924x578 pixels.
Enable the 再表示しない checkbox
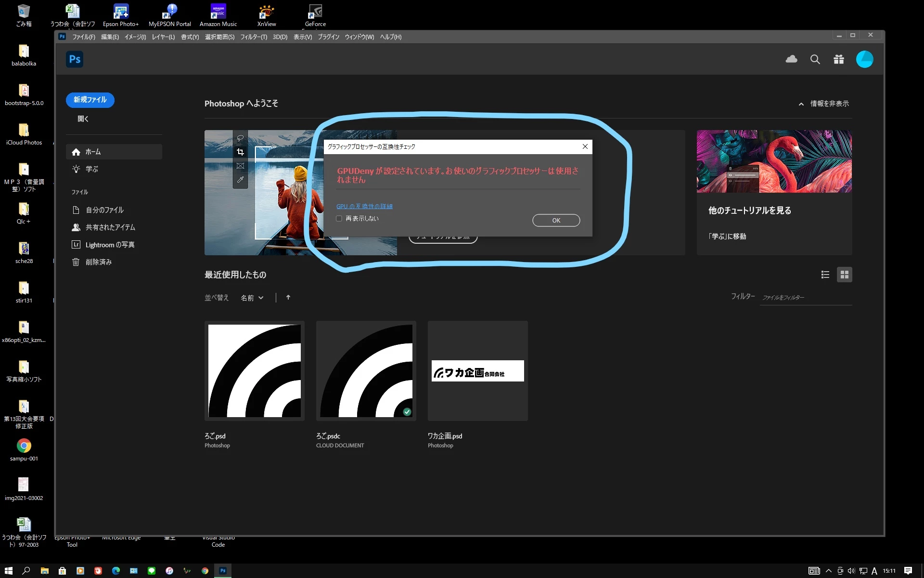[x=339, y=219]
